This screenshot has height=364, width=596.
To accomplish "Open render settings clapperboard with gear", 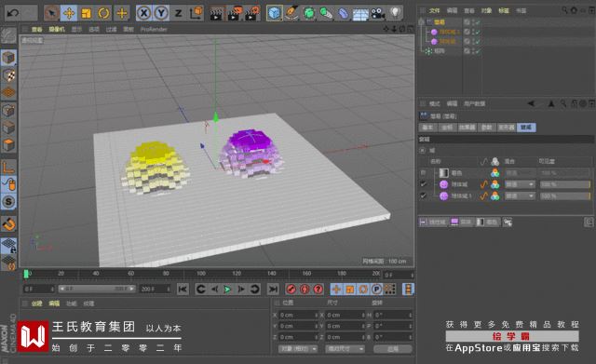I will click(252, 13).
